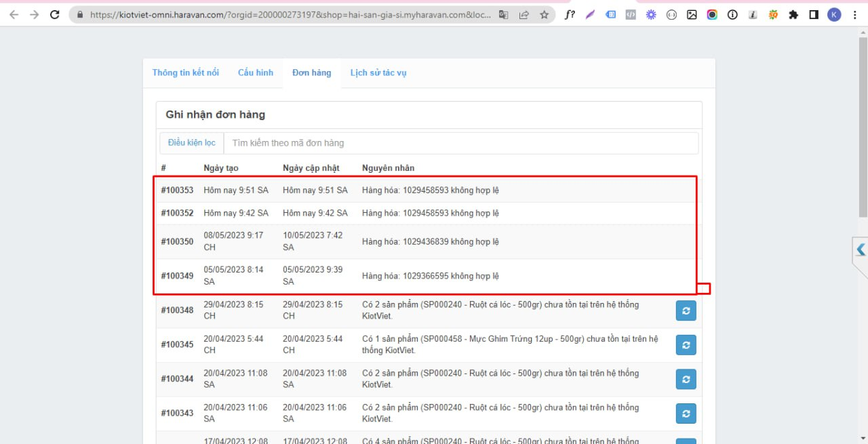The height and width of the screenshot is (444, 868).
Task: Resync order #100348 with refresh icon
Action: [x=686, y=310]
